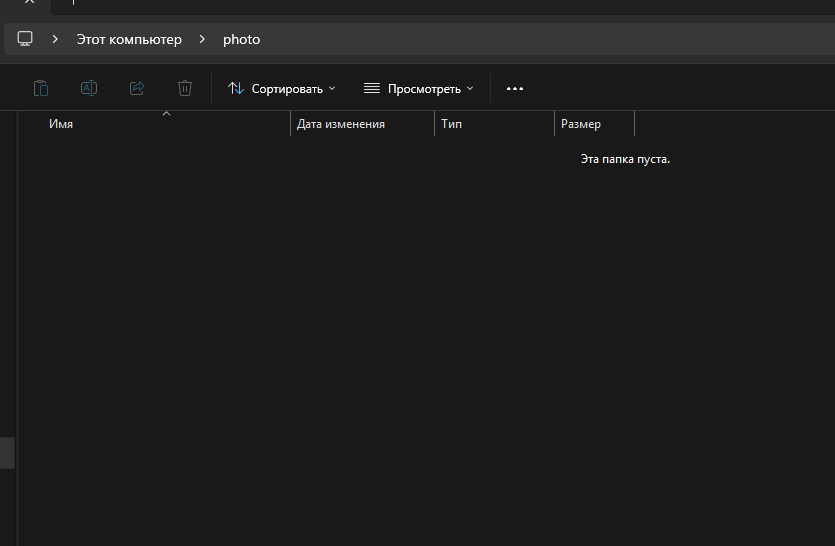Click the Delete trash can icon

click(185, 88)
